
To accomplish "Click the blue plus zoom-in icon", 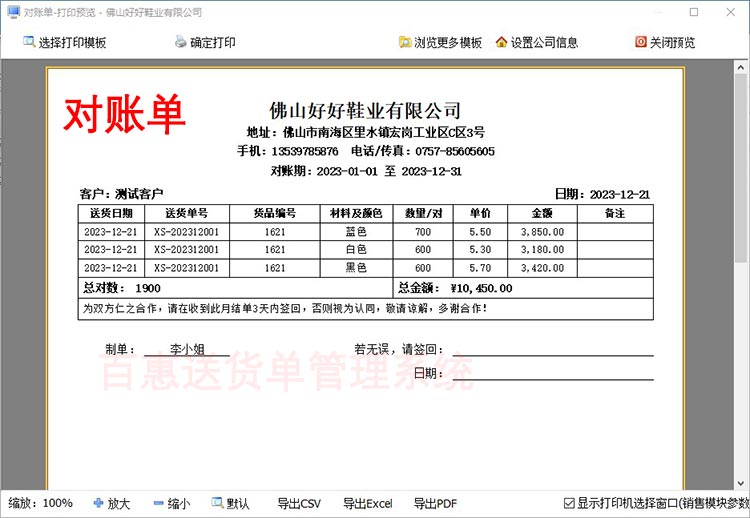I will (x=99, y=503).
